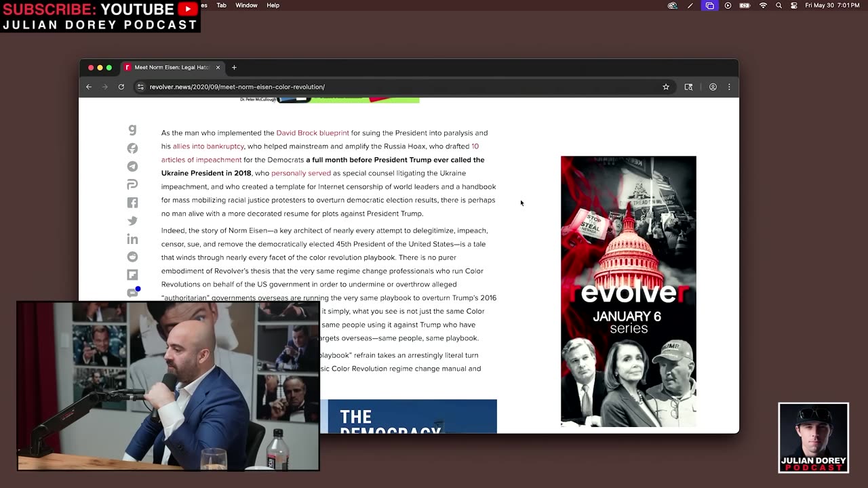
Task: Click the webcam video overlay
Action: 168,386
